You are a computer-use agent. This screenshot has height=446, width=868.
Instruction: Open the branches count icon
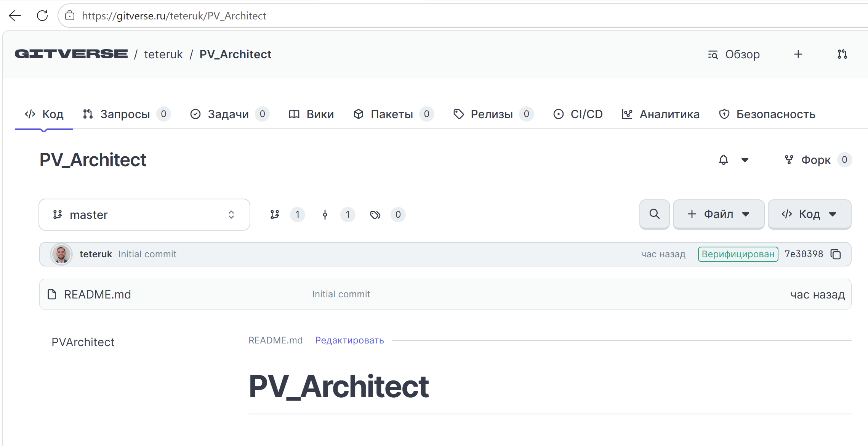275,215
